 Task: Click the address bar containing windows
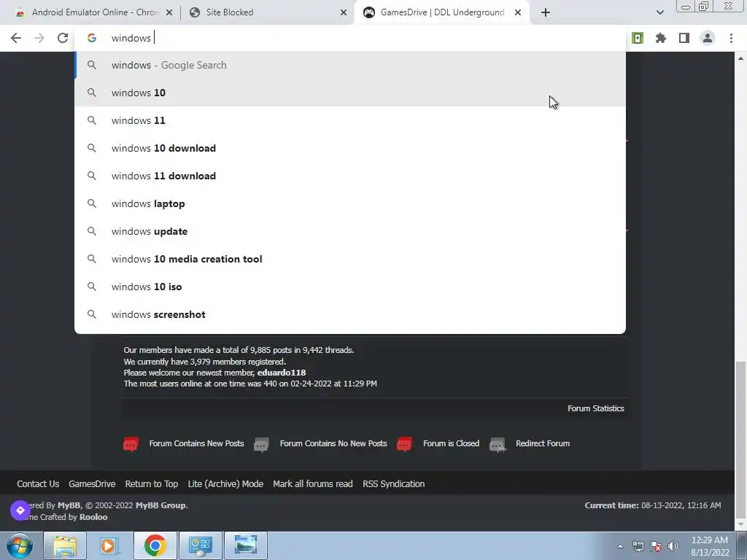tap(350, 38)
